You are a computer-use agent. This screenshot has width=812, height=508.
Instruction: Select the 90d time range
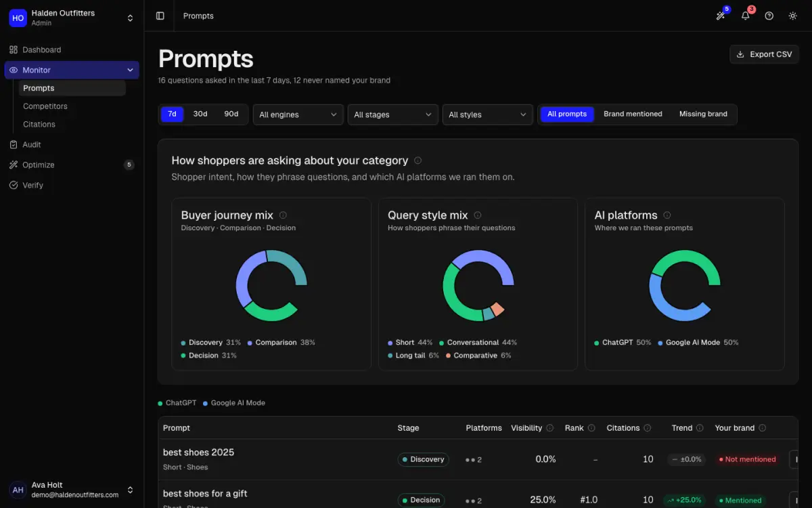(x=231, y=114)
